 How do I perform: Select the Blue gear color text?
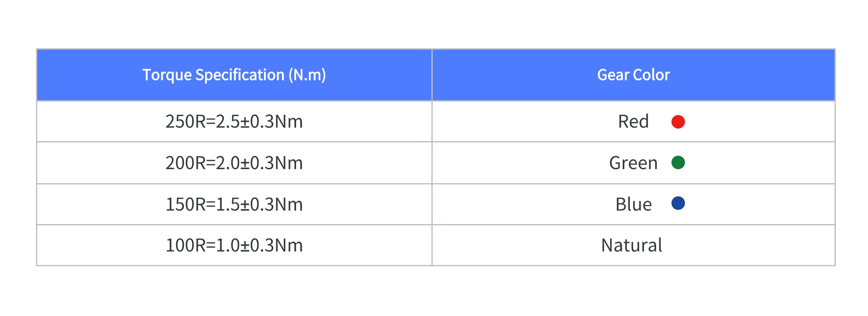click(633, 204)
